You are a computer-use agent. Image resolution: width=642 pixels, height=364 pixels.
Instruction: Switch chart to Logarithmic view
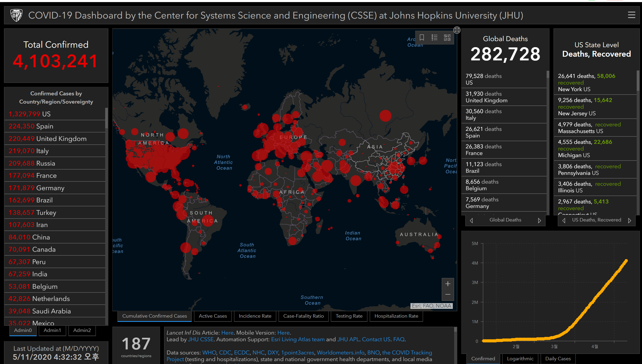tap(520, 359)
